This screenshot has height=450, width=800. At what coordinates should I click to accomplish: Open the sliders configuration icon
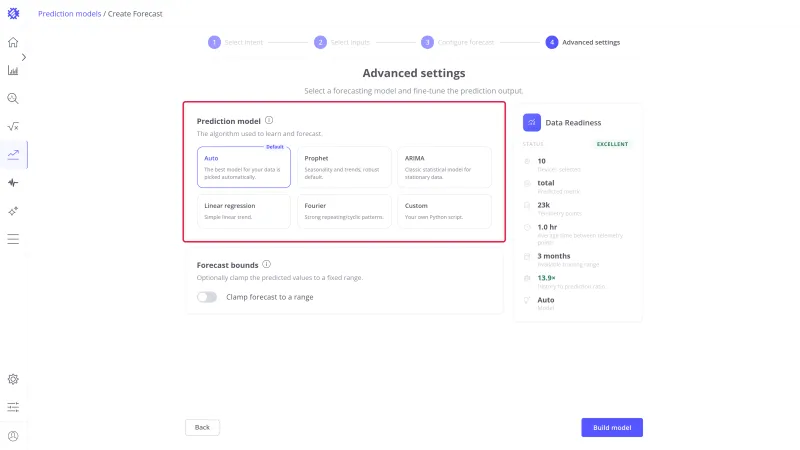click(x=13, y=407)
